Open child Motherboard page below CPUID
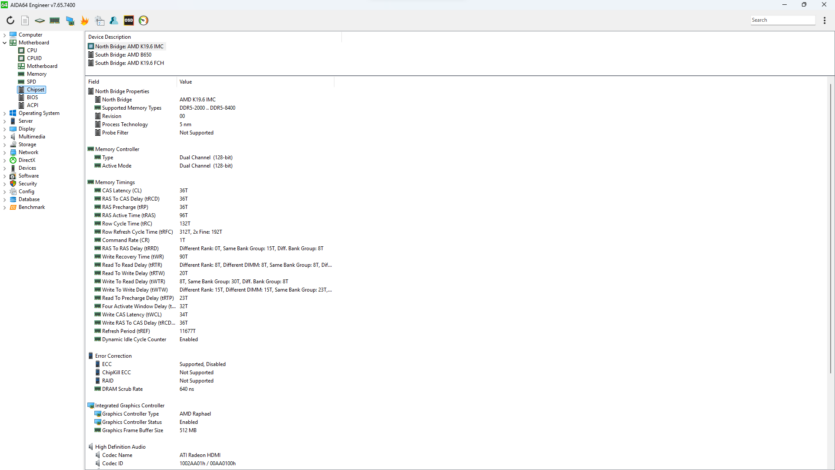835x470 pixels. pyautogui.click(x=42, y=66)
